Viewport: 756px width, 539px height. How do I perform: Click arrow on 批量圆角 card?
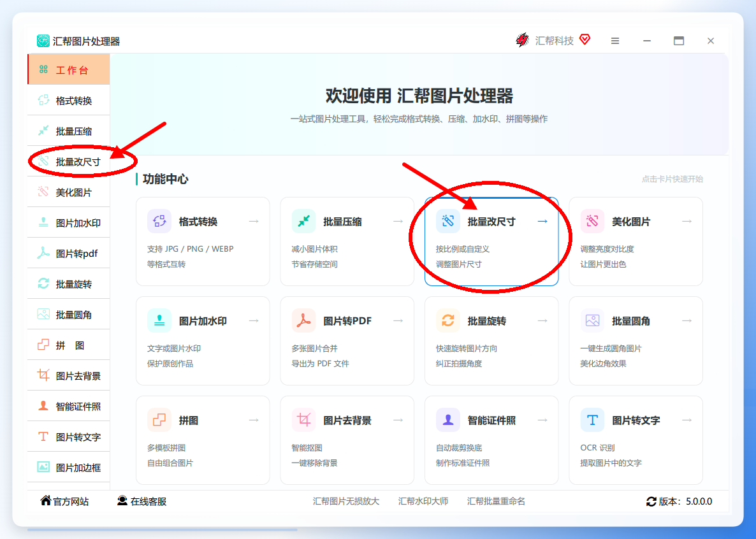pyautogui.click(x=687, y=320)
